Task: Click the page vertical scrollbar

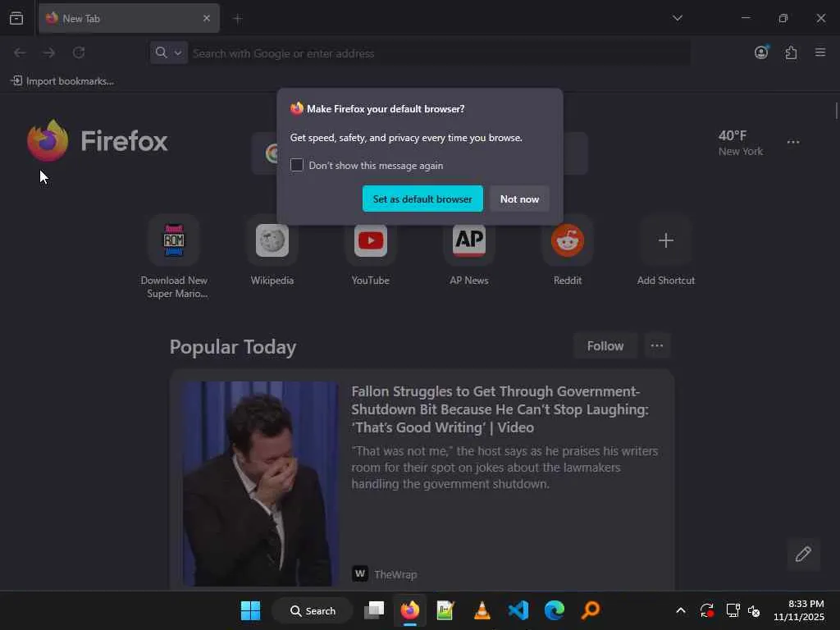Action: click(x=836, y=111)
